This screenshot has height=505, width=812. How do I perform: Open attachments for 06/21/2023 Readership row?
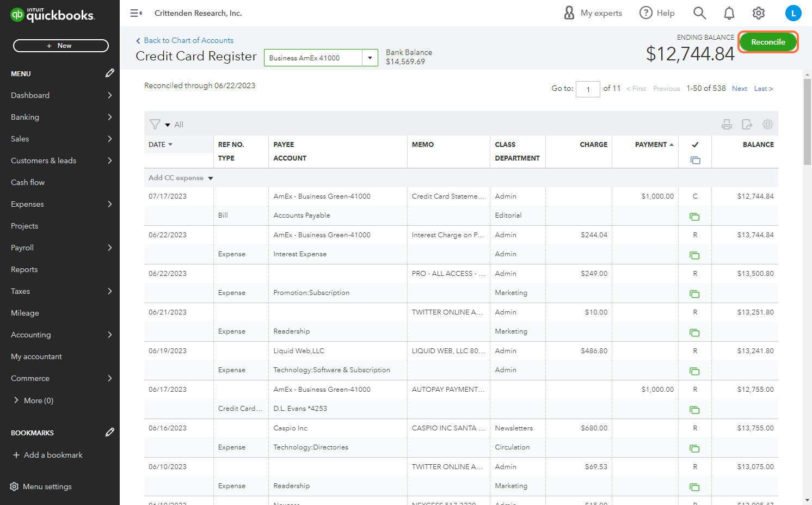pyautogui.click(x=694, y=332)
